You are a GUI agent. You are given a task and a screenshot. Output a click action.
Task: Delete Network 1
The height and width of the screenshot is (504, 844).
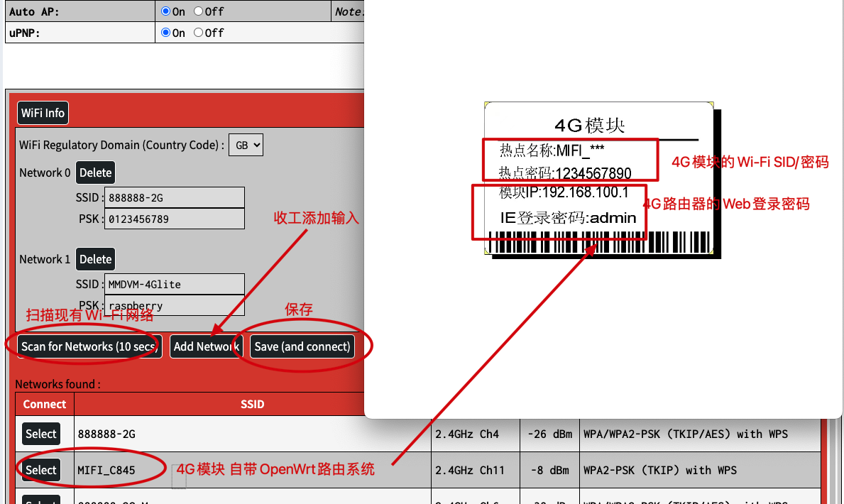95,259
